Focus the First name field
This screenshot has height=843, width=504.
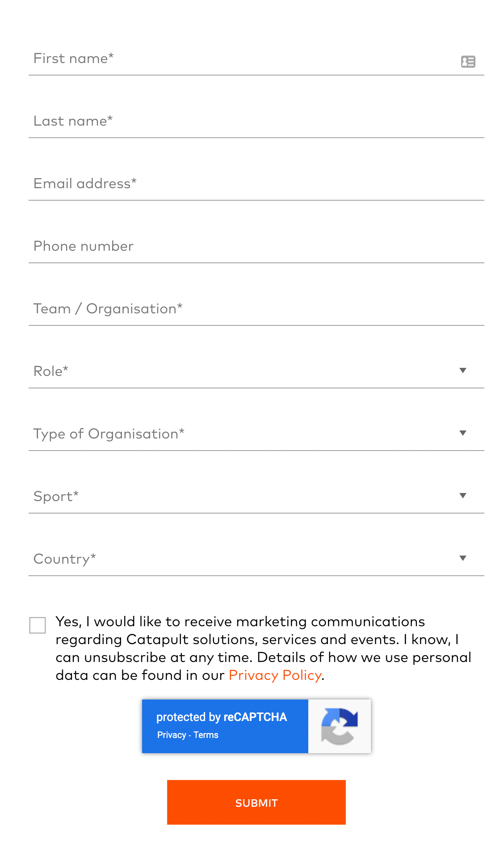(256, 58)
